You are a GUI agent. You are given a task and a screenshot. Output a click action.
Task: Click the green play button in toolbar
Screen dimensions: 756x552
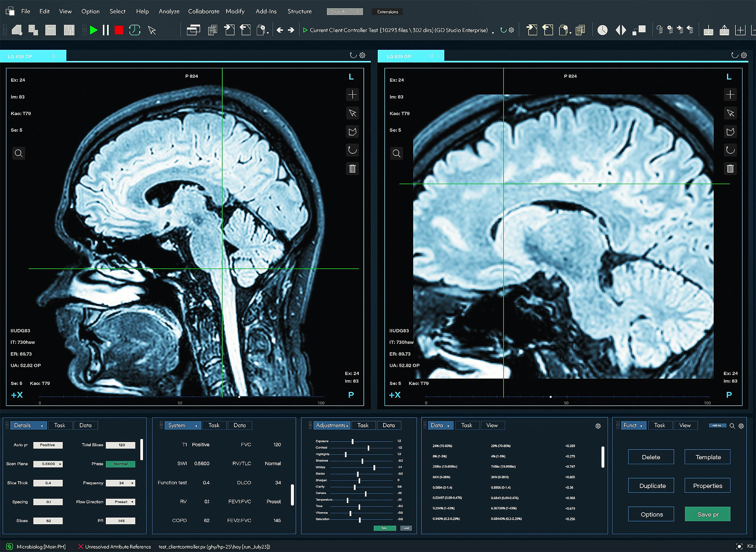pos(94,31)
